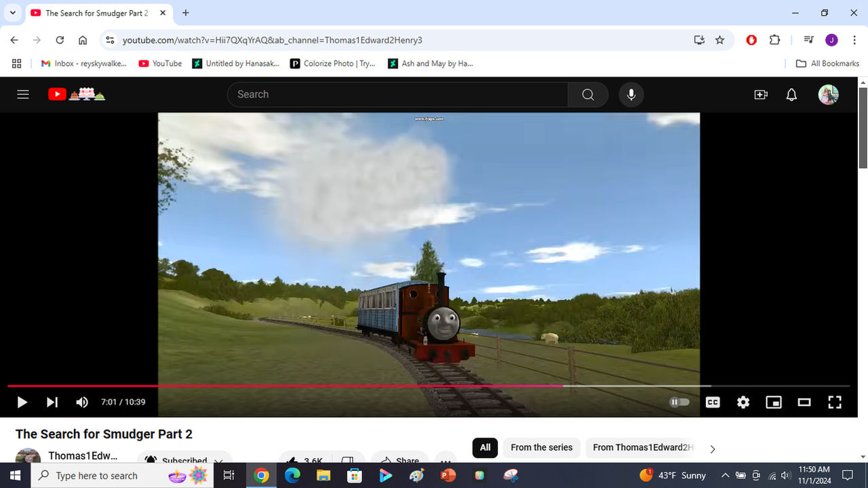Enable closed captions (CC)

[x=712, y=402]
